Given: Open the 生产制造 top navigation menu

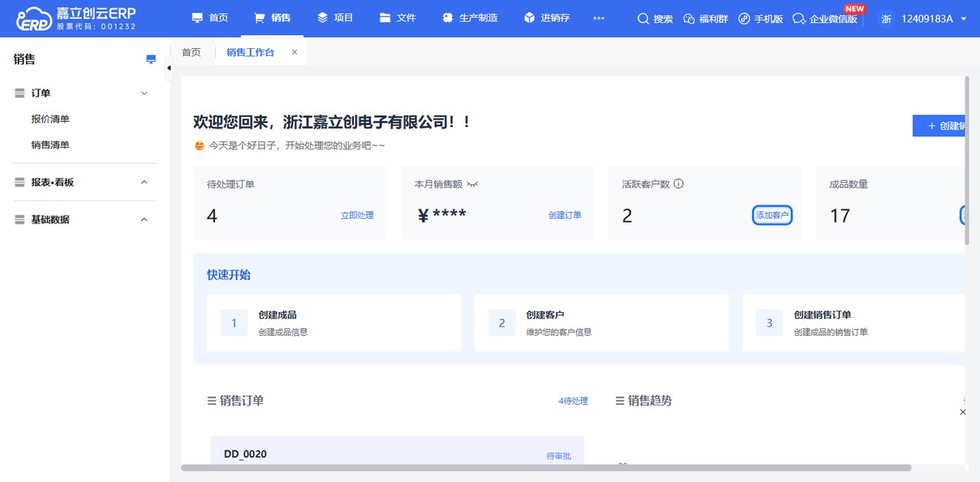Looking at the screenshot, I should click(x=470, y=18).
